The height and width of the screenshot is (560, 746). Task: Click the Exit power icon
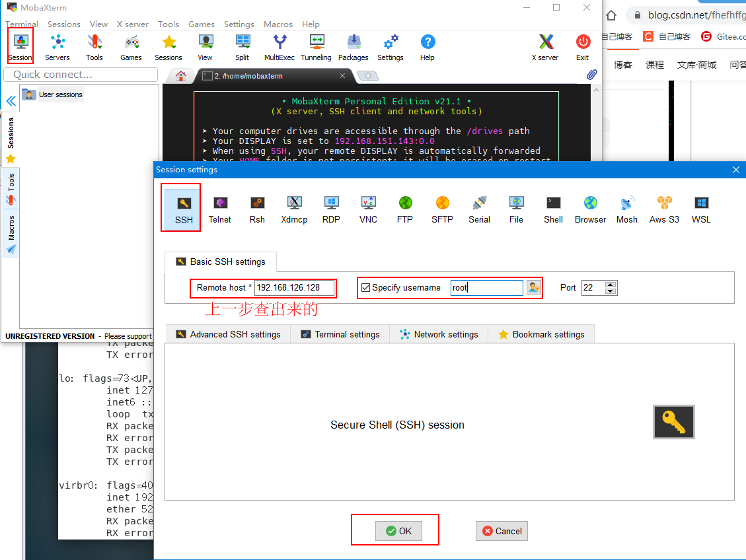(583, 47)
